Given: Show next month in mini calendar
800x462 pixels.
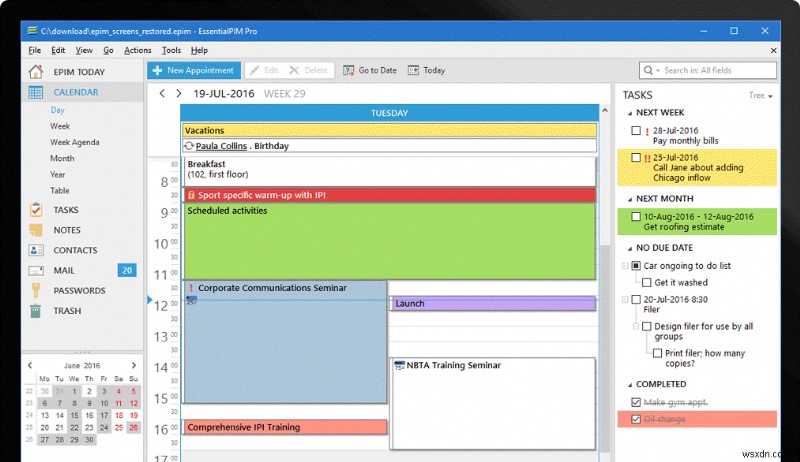Looking at the screenshot, I should tap(134, 365).
